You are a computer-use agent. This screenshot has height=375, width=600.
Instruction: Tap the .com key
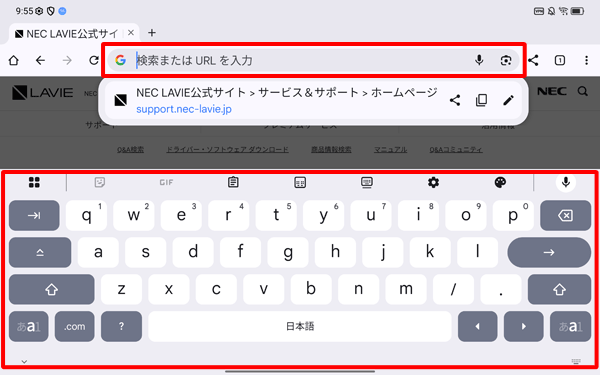tap(75, 326)
